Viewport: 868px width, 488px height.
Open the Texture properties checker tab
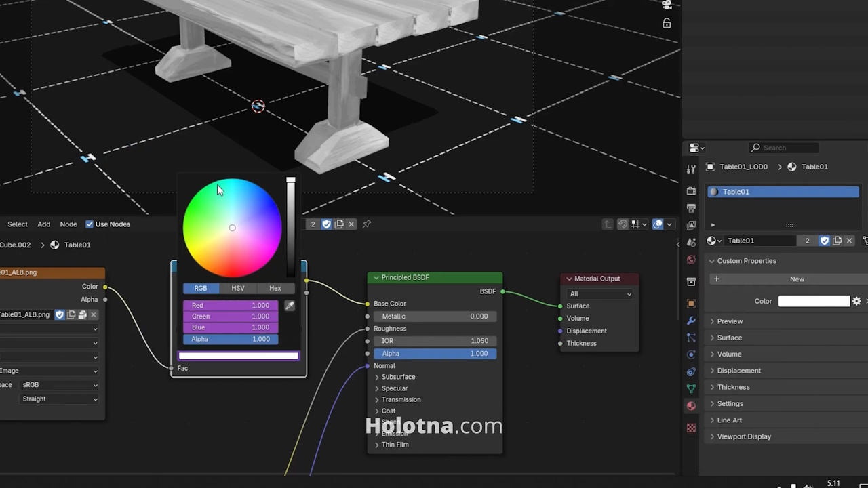tap(691, 428)
